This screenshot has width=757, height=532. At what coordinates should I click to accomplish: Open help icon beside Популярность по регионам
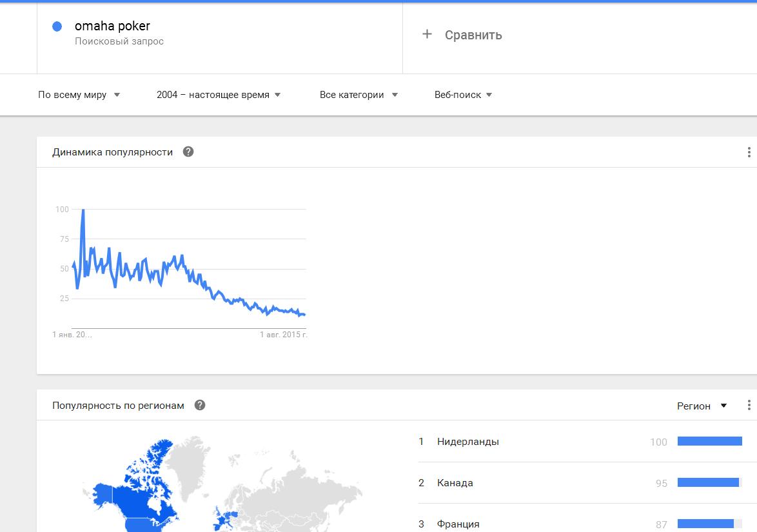pos(200,405)
